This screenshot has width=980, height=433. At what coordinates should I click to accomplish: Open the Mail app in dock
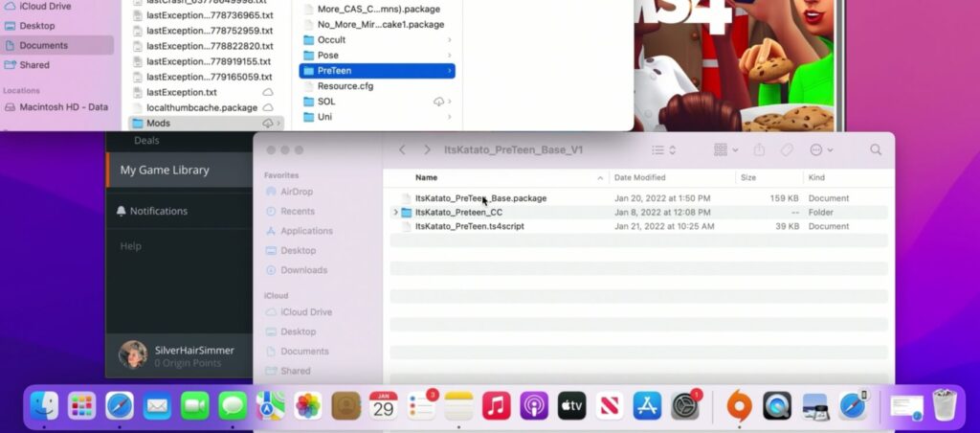pos(157,407)
